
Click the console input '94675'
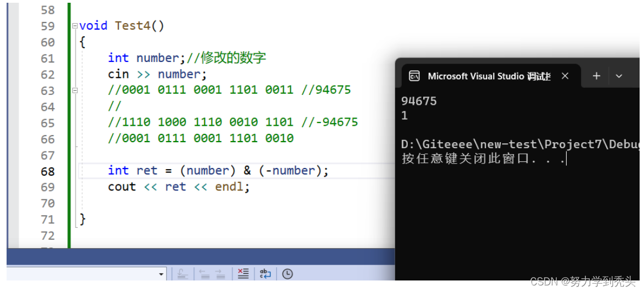pyautogui.click(x=419, y=101)
